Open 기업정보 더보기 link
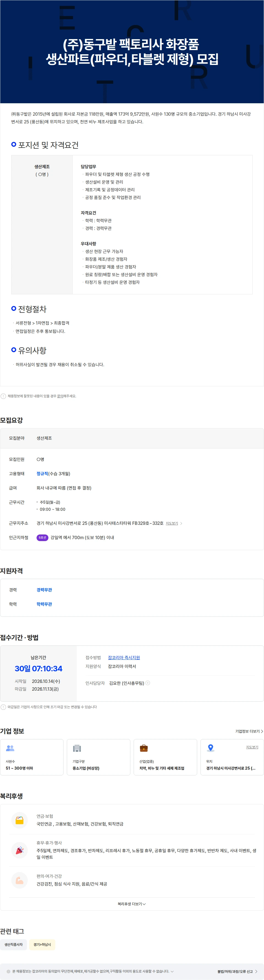The height and width of the screenshot is (980, 264). coord(249,731)
